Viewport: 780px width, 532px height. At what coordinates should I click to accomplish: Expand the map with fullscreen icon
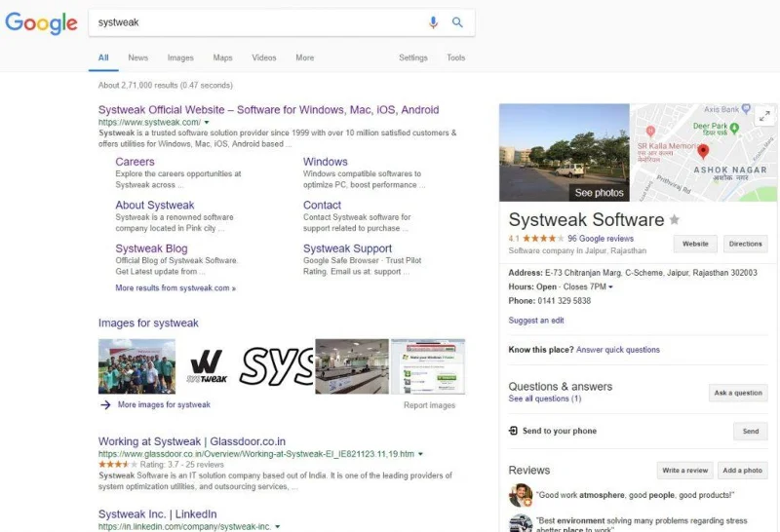coord(764,116)
